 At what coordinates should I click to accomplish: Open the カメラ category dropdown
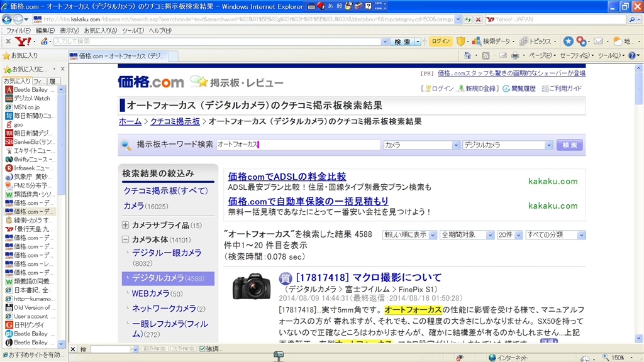421,145
